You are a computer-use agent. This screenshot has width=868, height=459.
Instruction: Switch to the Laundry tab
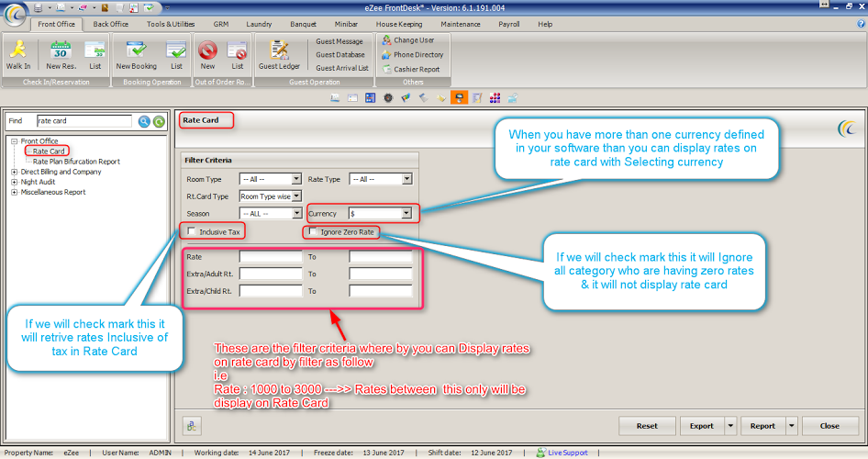pyautogui.click(x=259, y=25)
